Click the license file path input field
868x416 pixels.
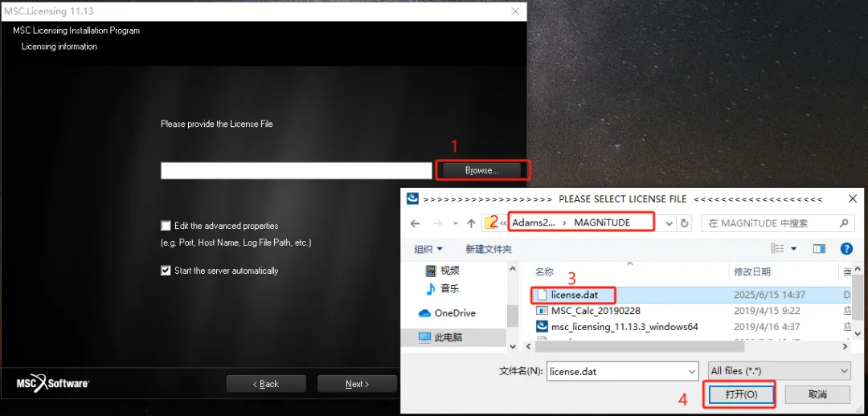[296, 170]
